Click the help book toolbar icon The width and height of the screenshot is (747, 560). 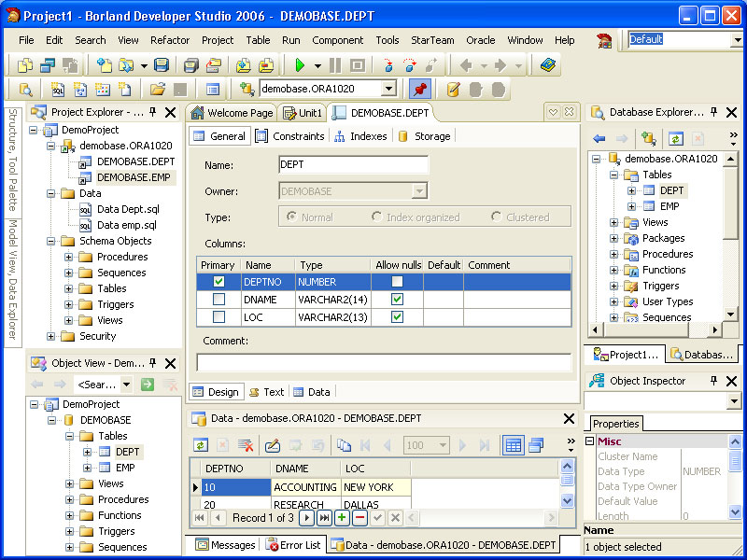coord(548,65)
